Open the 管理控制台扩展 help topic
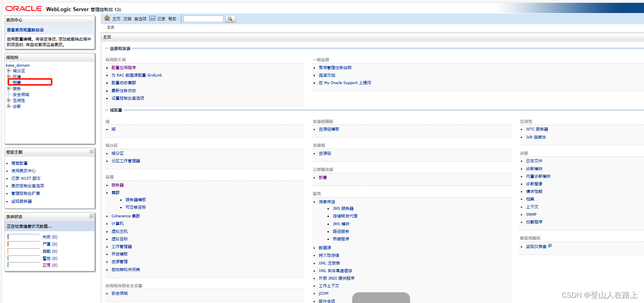Screen dimensions: 644x303 click(x=25, y=193)
